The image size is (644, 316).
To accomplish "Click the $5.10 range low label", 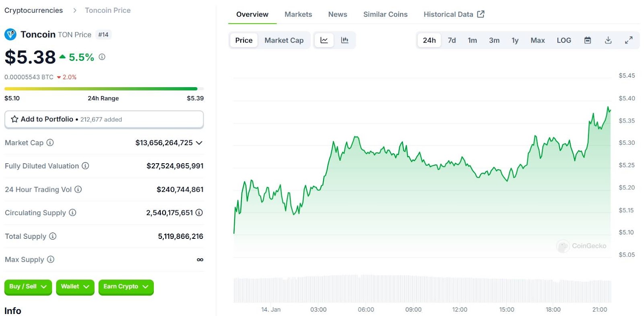I will pyautogui.click(x=12, y=98).
